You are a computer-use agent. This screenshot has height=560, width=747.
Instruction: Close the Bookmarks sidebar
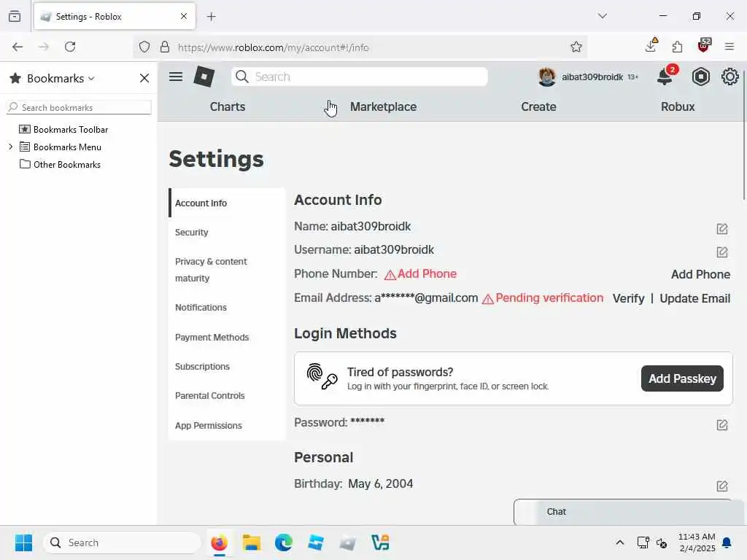click(144, 78)
